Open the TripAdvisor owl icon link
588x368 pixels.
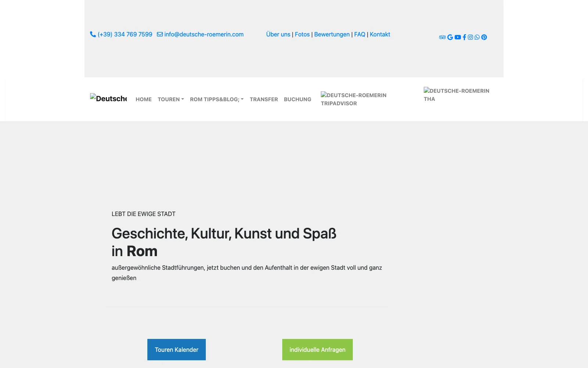coord(442,37)
